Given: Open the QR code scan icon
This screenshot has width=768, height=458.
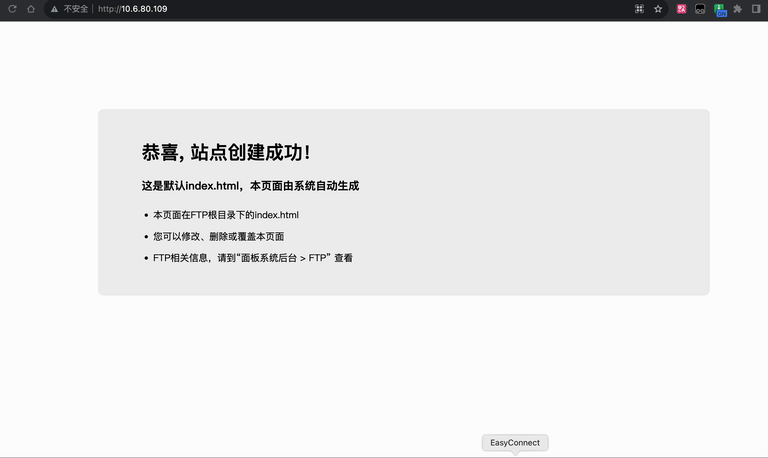Looking at the screenshot, I should click(x=639, y=9).
